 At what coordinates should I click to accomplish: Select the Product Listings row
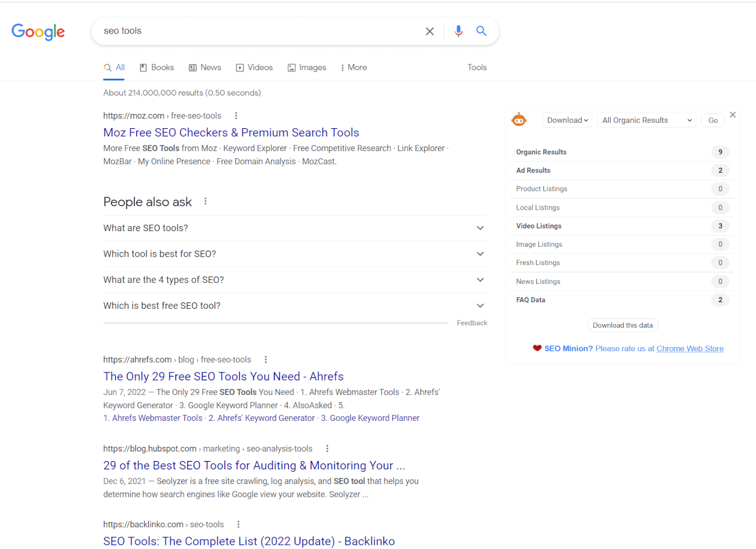623,189
